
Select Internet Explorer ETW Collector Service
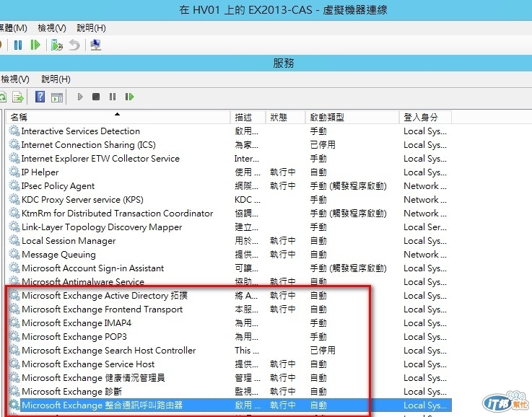click(100, 159)
